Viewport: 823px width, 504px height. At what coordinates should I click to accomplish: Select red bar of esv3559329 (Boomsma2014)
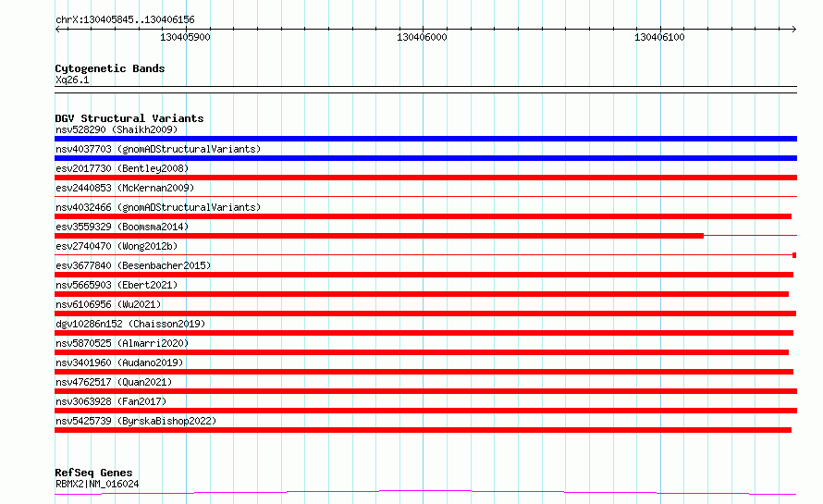(x=379, y=236)
